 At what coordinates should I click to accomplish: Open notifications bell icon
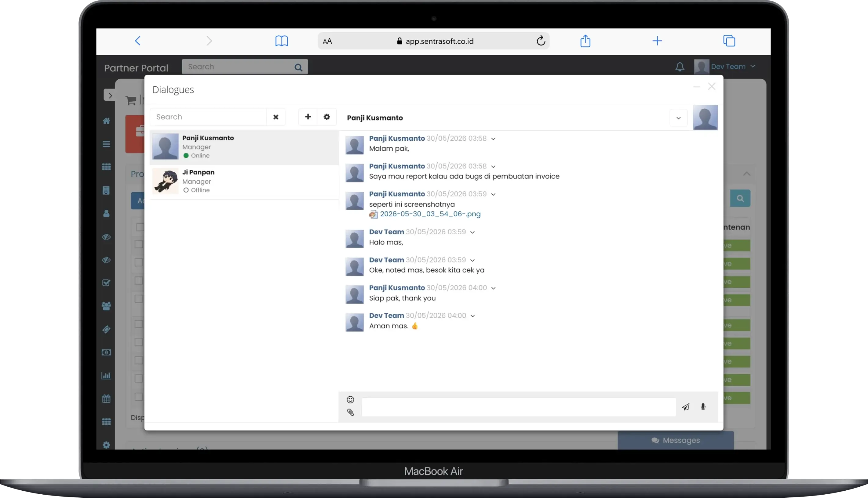click(680, 67)
